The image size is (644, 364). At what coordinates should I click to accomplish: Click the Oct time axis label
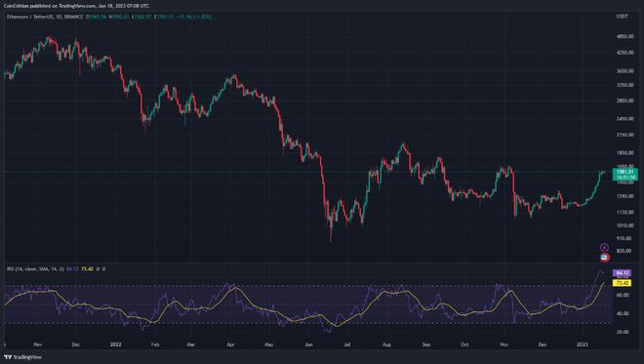pos(464,344)
